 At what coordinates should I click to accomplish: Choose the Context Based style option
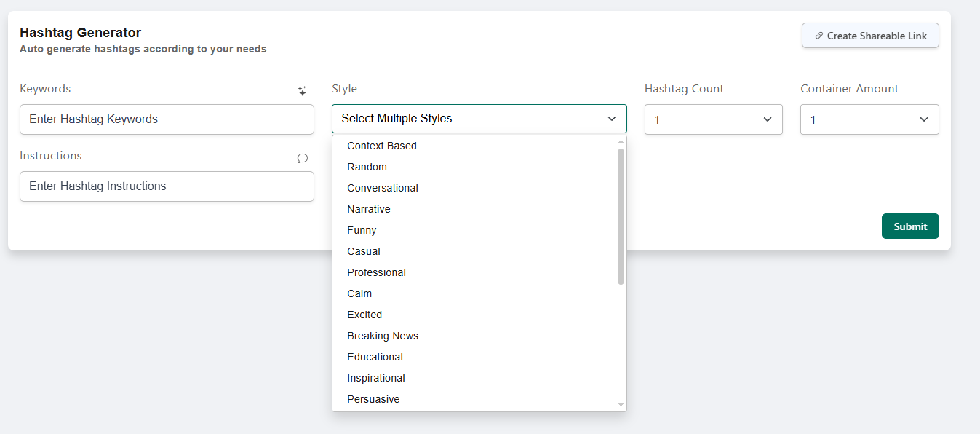coord(382,146)
